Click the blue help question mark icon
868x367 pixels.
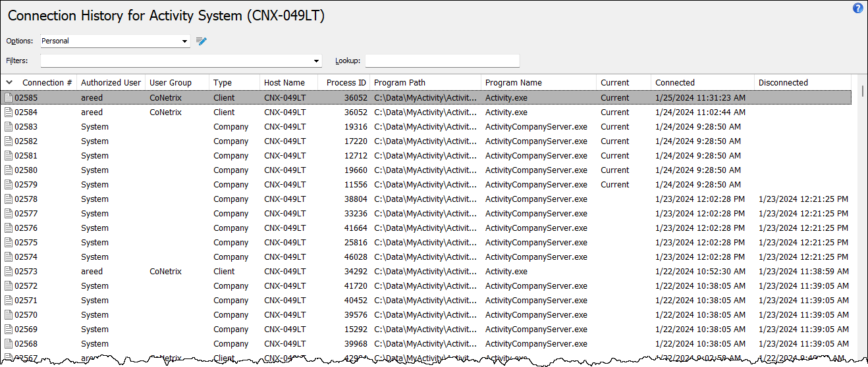pyautogui.click(x=857, y=9)
